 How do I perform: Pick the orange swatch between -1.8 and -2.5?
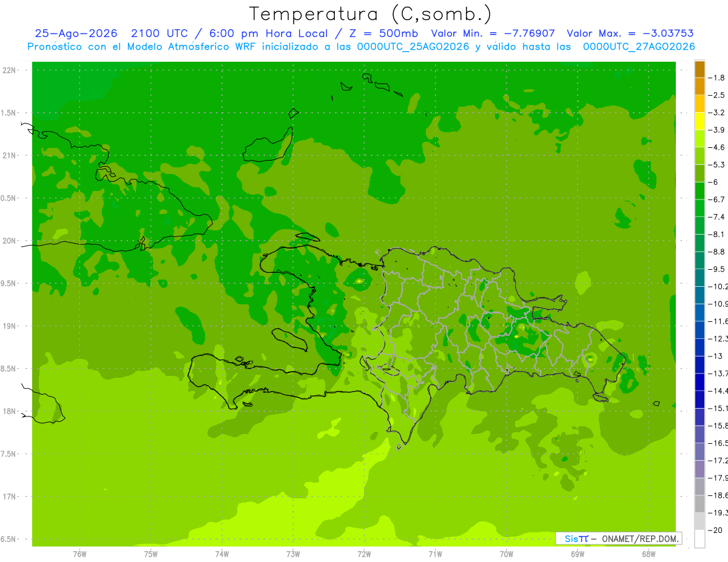(700, 87)
